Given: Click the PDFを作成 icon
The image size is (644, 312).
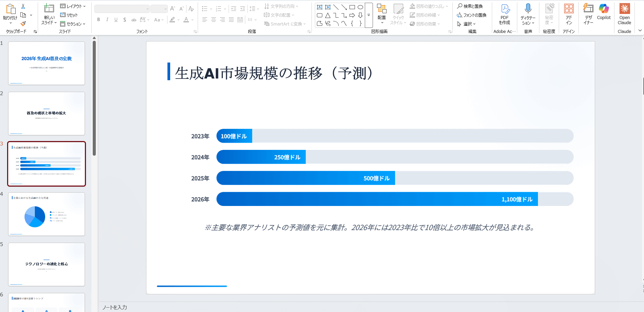Looking at the screenshot, I should click(x=504, y=14).
